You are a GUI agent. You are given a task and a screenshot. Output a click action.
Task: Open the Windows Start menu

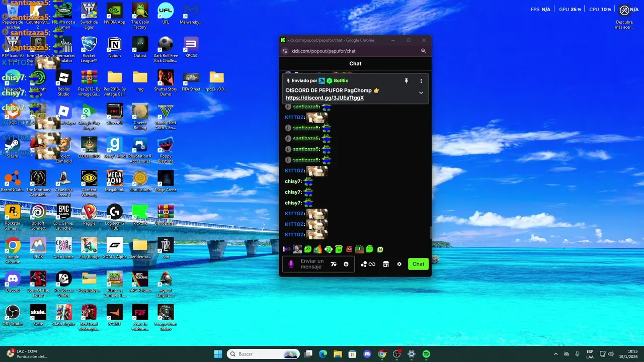pos(218,354)
